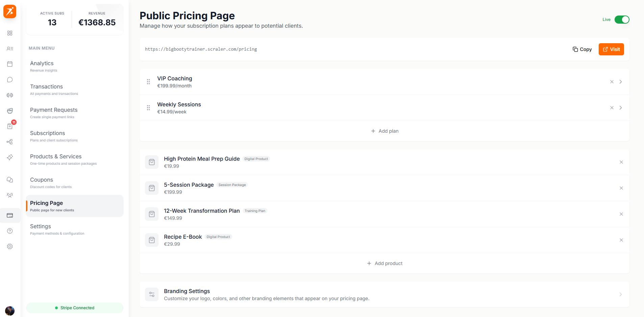This screenshot has height=317, width=644.
Task: Open the nutrition bowl icon in sidebar
Action: click(x=10, y=111)
